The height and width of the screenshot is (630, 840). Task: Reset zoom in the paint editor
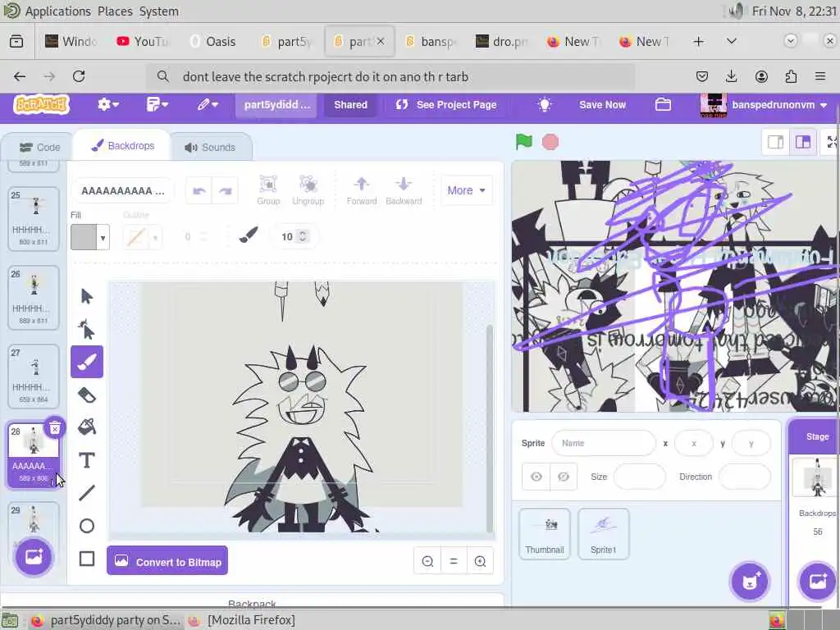(454, 561)
